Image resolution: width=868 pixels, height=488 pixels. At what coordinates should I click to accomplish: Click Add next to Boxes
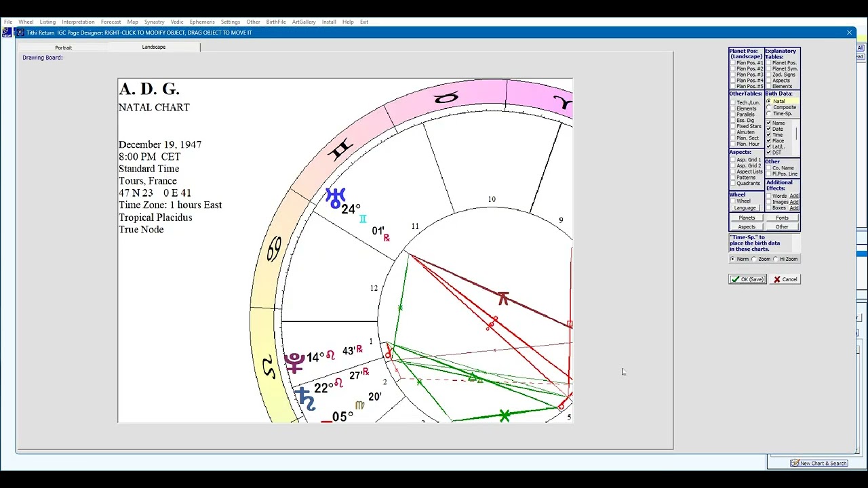794,208
